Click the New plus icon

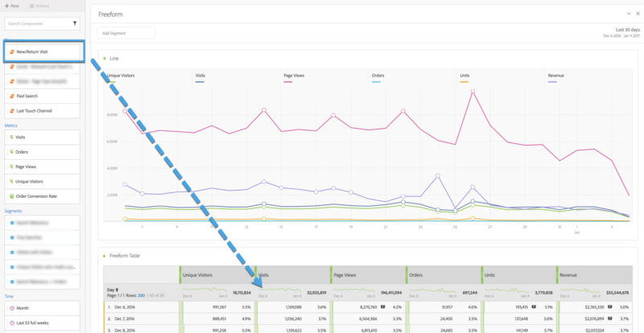click(x=6, y=6)
